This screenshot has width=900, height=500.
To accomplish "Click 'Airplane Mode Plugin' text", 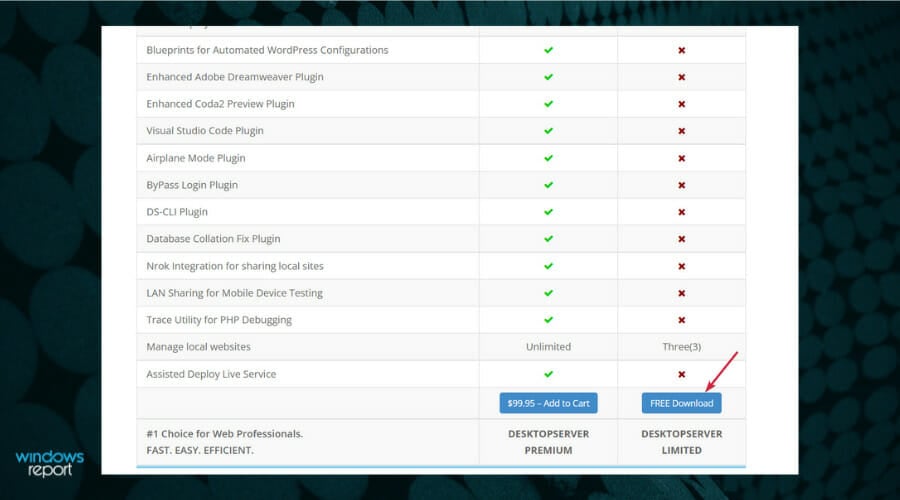I will tap(196, 158).
